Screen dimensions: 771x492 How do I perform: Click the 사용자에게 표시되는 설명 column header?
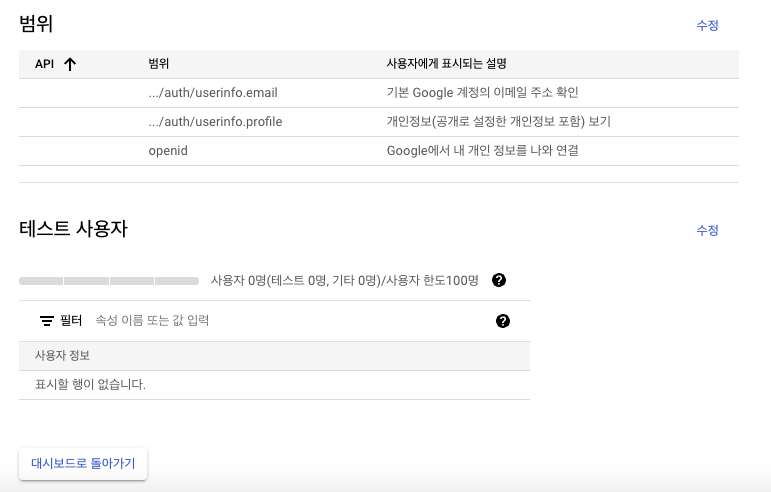click(446, 64)
